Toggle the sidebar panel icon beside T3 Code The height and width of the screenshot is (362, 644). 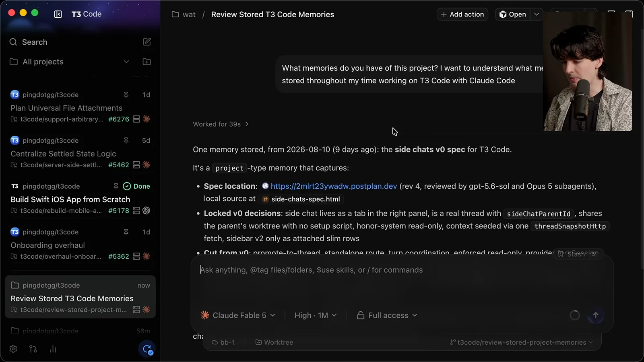click(58, 14)
